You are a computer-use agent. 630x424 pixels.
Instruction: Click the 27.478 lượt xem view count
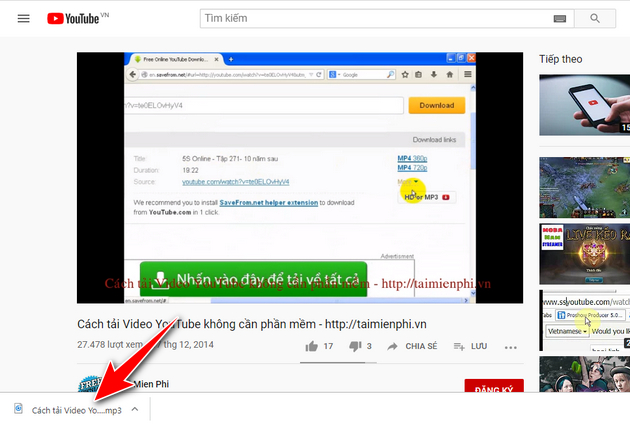[110, 344]
